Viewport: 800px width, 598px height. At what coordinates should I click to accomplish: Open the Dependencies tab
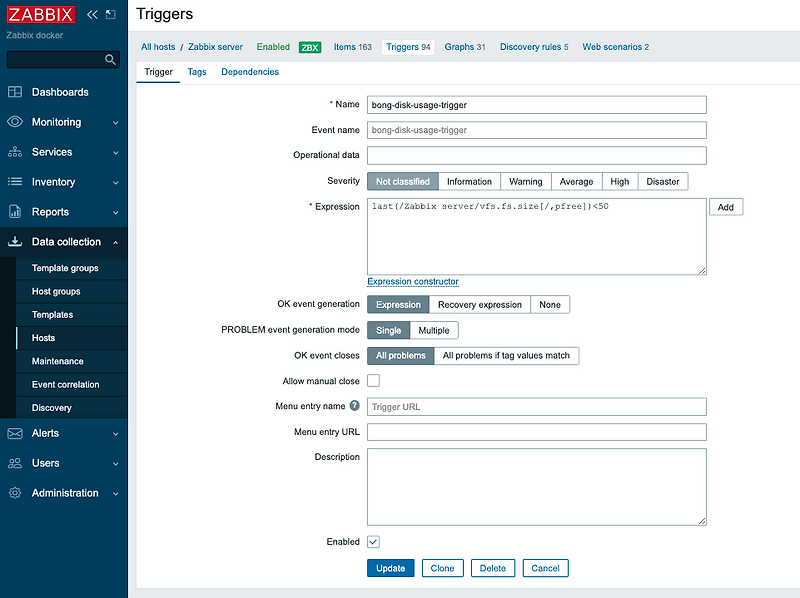[249, 72]
